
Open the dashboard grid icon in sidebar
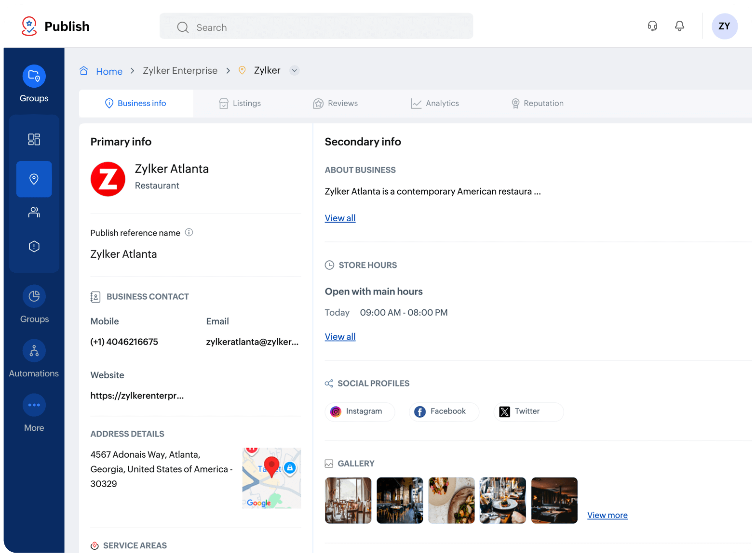click(34, 140)
